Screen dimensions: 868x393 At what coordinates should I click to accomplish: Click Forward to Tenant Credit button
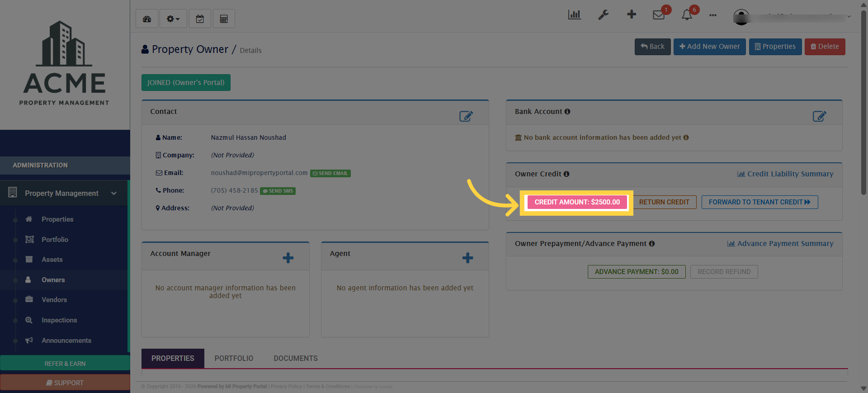759,202
